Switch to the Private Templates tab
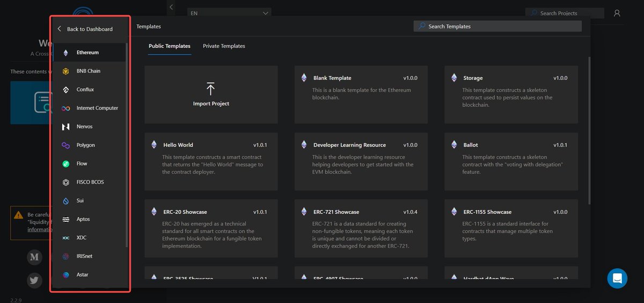The width and height of the screenshot is (644, 303). click(x=224, y=46)
